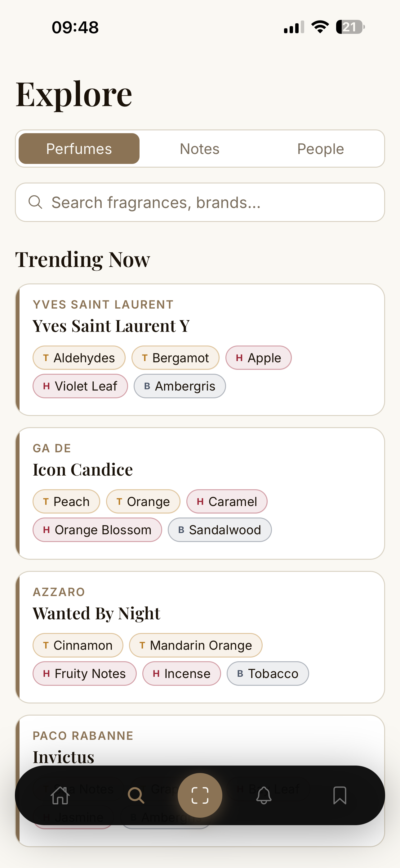Select the Caramel heart note chip
Viewport: 400px width, 868px height.
[227, 502]
